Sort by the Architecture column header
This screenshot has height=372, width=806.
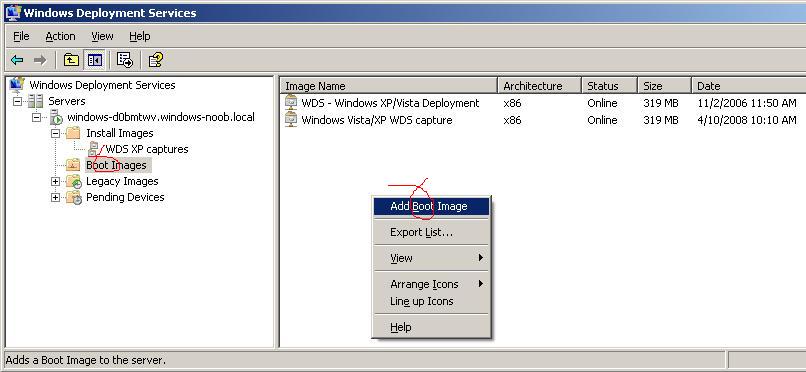coord(539,86)
